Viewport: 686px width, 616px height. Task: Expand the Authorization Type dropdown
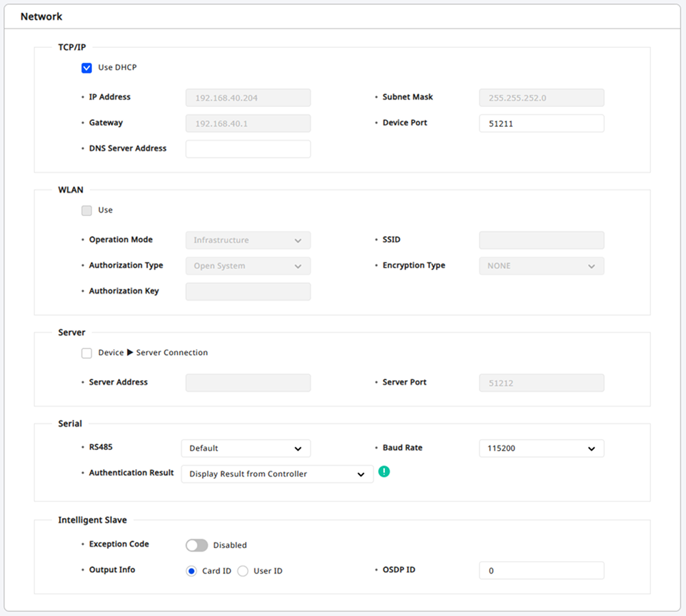point(248,266)
